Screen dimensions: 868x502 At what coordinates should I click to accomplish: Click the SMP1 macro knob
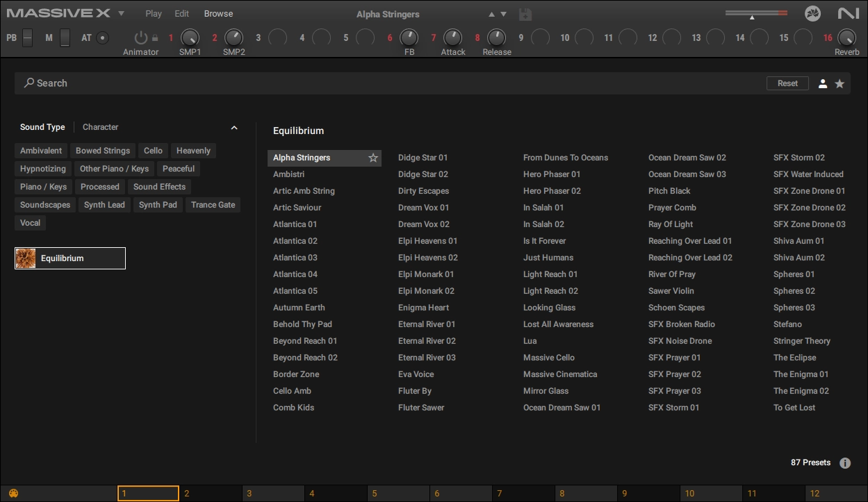190,37
